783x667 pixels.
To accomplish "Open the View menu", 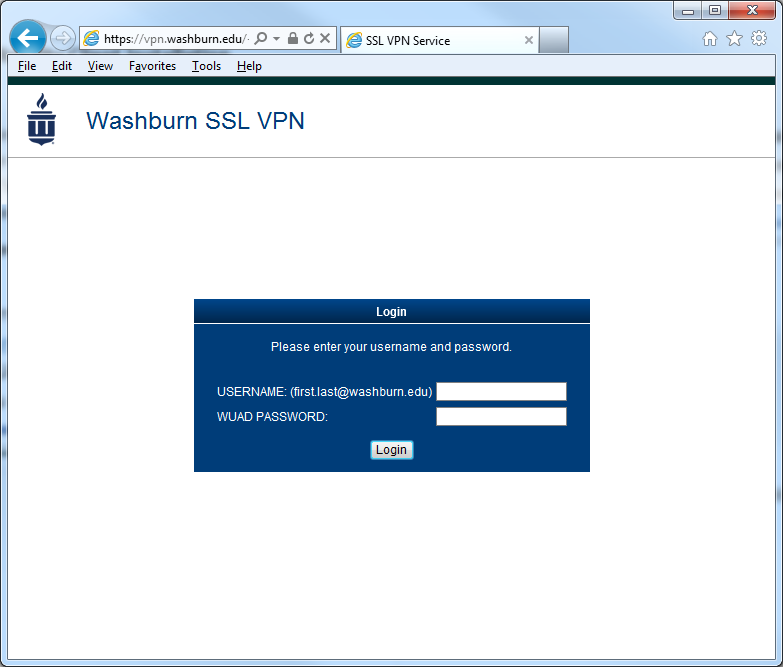I will pyautogui.click(x=100, y=66).
